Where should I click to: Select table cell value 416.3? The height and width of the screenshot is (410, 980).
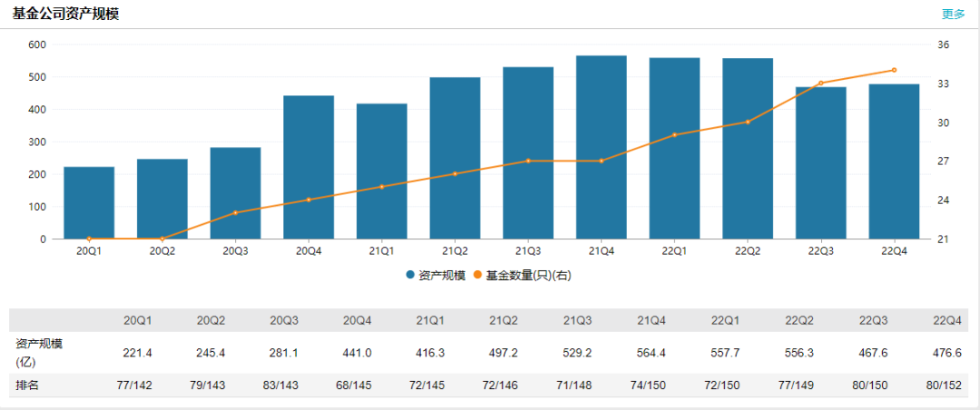[x=431, y=353]
